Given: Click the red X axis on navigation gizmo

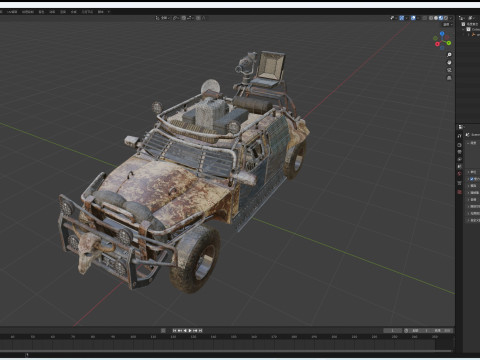Looking at the screenshot, I should click(437, 44).
